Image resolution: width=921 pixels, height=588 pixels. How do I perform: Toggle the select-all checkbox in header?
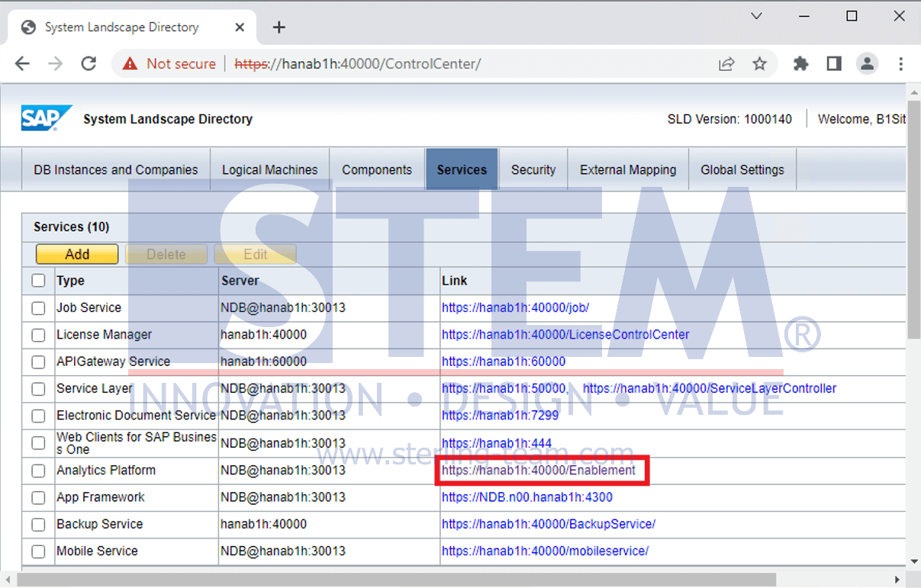coord(38,281)
